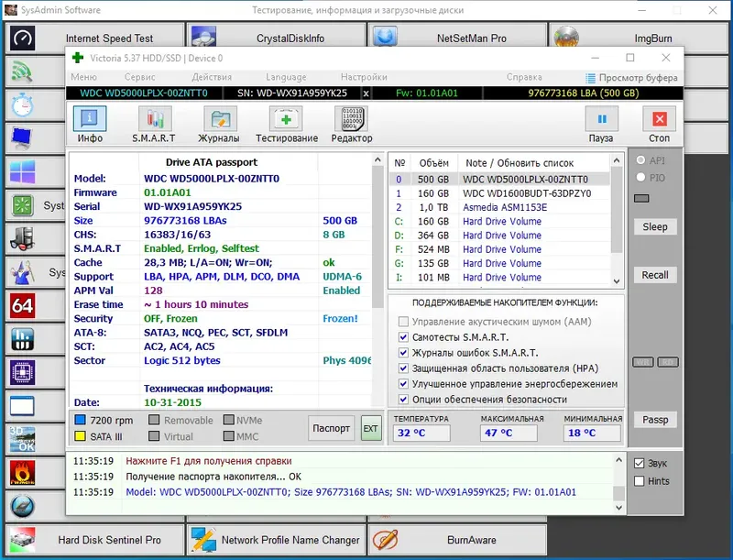Toggle the Звук sound checkbox
The width and height of the screenshot is (733, 560).
coord(639,463)
